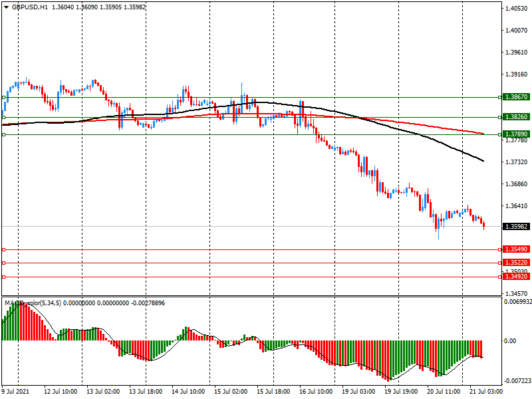
Task: Click the left handle of the 1.35490 line
Action: (4, 249)
